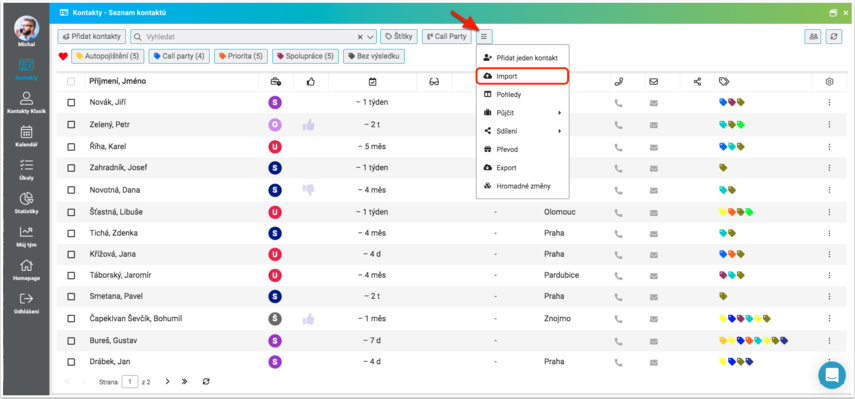This screenshot has height=399, width=855.
Task: Go to Homepage from sidebar
Action: [26, 269]
